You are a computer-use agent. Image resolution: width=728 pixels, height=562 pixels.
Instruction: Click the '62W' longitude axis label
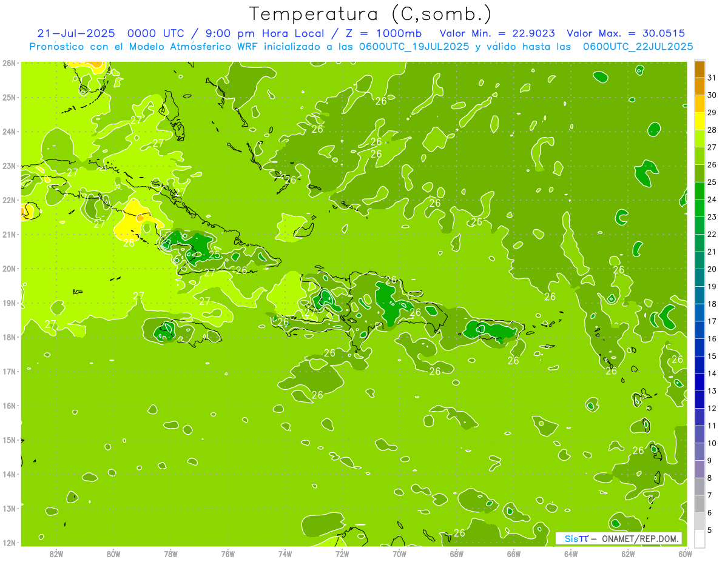(x=628, y=554)
